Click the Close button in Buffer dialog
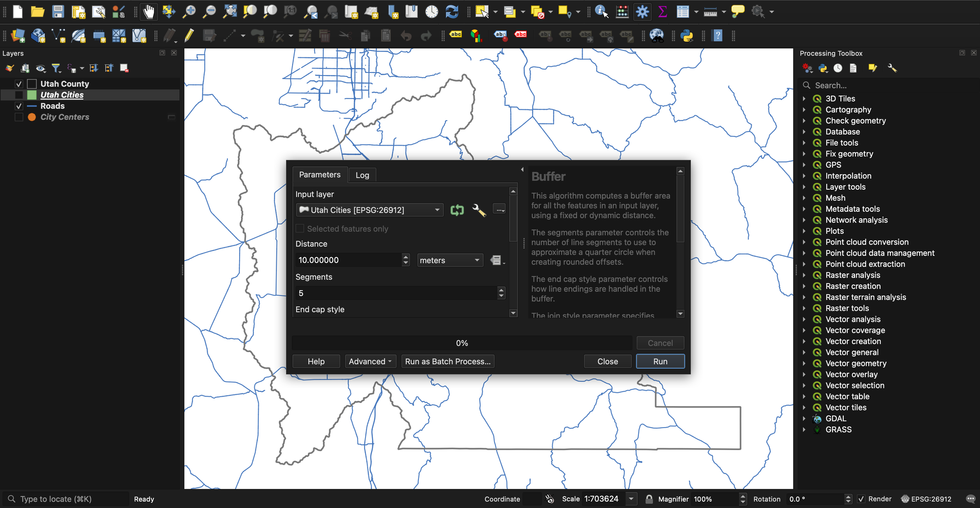Image resolution: width=980 pixels, height=508 pixels. pos(608,361)
